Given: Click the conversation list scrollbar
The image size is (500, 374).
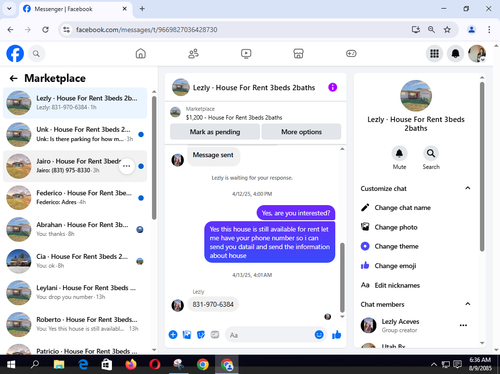Looking at the screenshot, I should click(154, 158).
